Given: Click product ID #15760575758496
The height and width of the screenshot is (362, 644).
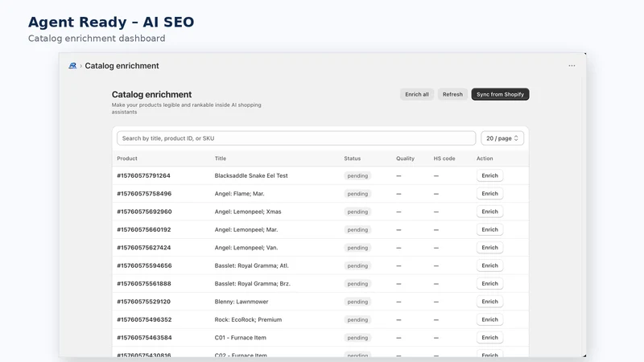Looking at the screenshot, I should 144,194.
